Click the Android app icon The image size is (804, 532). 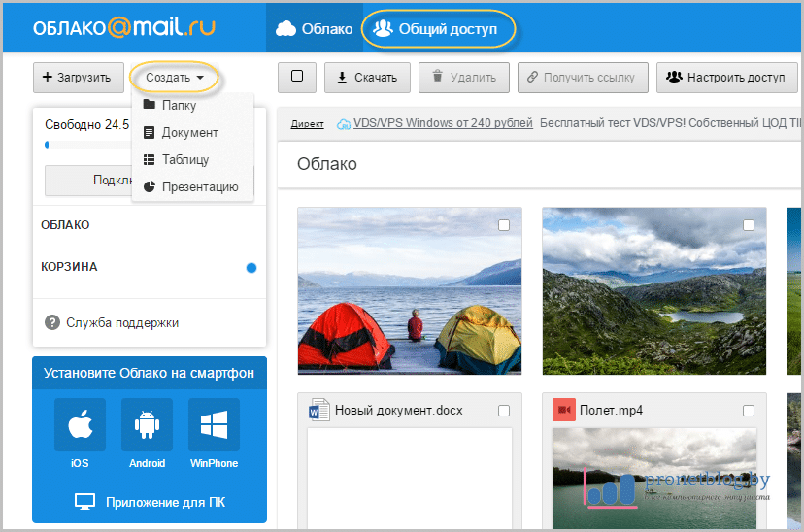coord(148,425)
